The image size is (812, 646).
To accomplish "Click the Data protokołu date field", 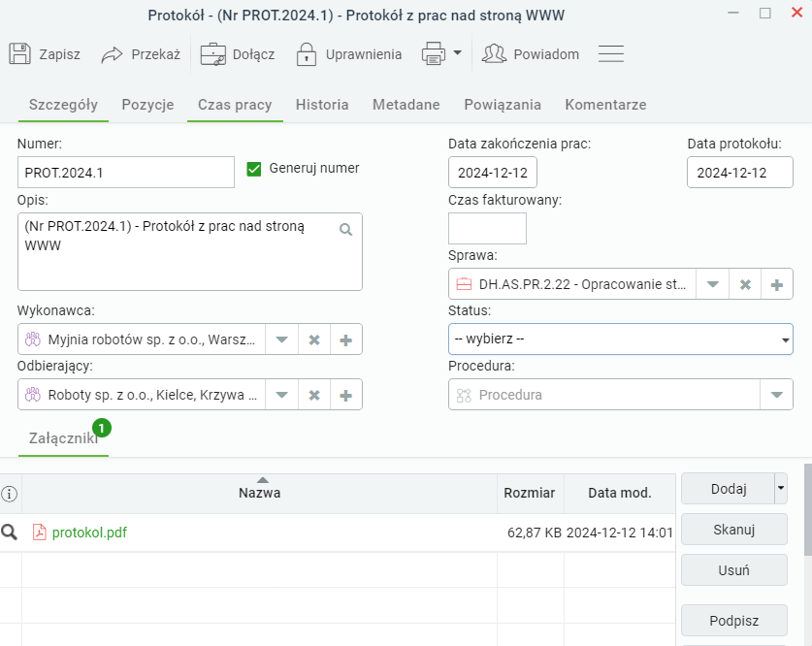I will point(739,173).
